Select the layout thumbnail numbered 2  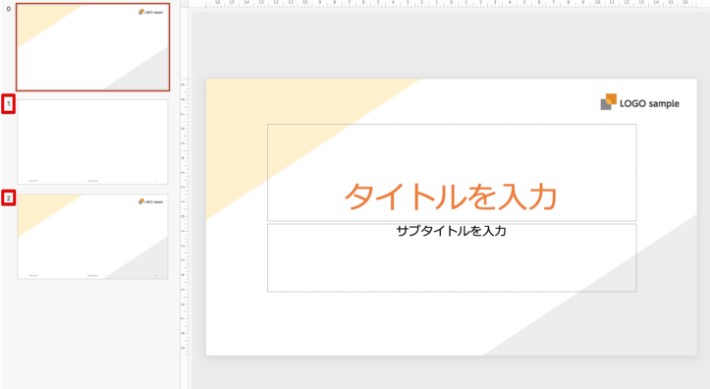(x=93, y=236)
